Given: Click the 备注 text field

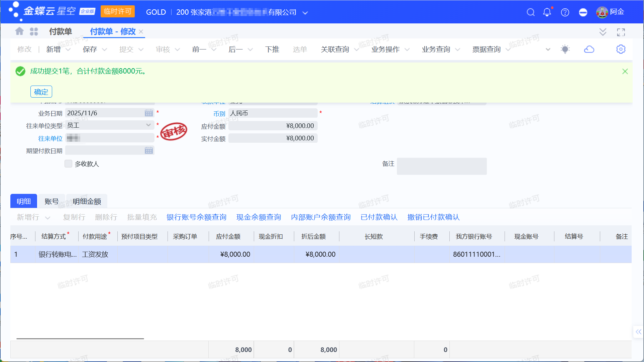Looking at the screenshot, I should tap(441, 166).
